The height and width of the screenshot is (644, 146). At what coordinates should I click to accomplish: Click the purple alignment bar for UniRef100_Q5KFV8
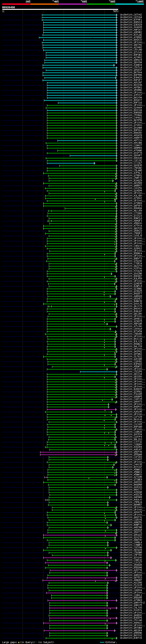pos(79,452)
